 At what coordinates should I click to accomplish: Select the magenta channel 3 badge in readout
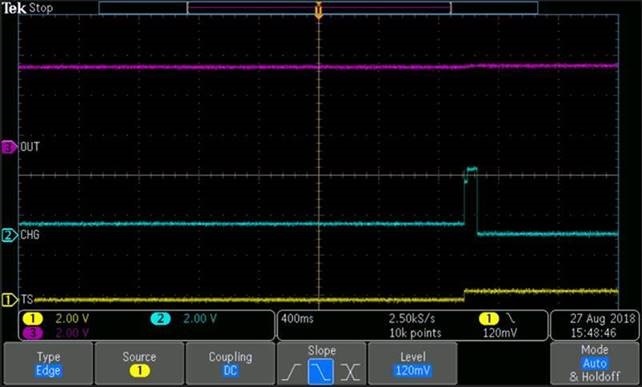point(32,333)
